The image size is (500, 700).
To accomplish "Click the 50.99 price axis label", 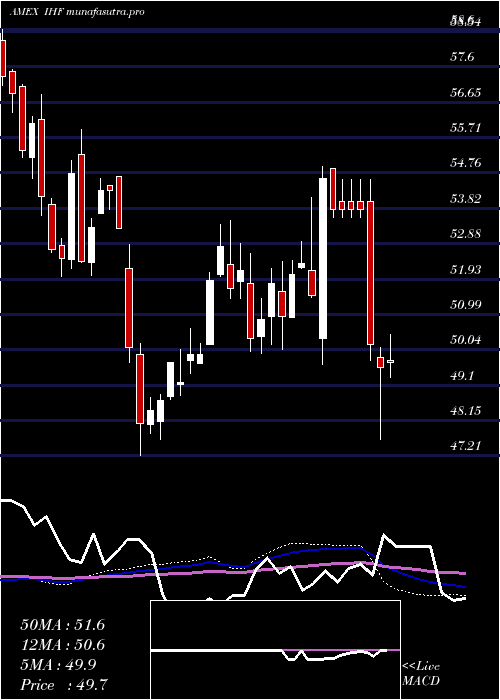I will [x=465, y=304].
